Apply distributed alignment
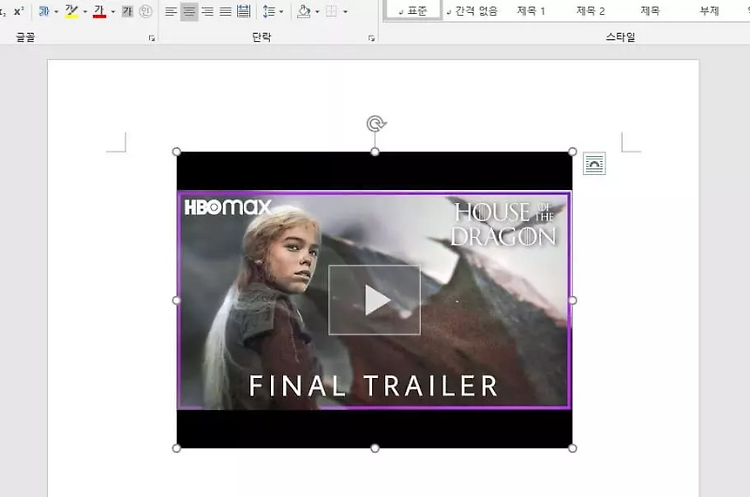 (244, 11)
